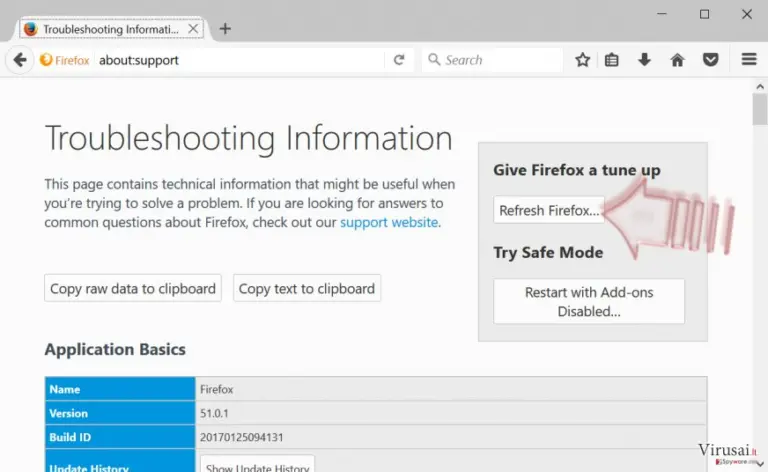Image resolution: width=768 pixels, height=472 pixels.
Task: Open the hamburger menu
Action: tap(749, 60)
